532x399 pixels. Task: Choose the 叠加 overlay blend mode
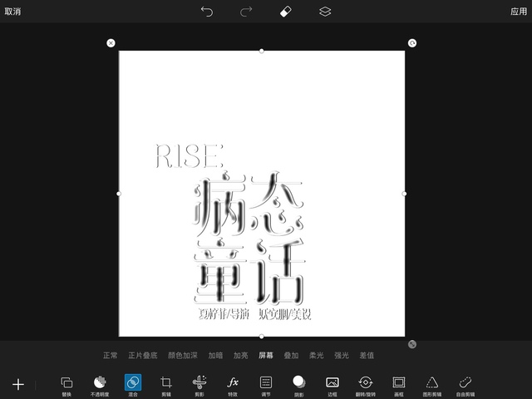click(291, 355)
